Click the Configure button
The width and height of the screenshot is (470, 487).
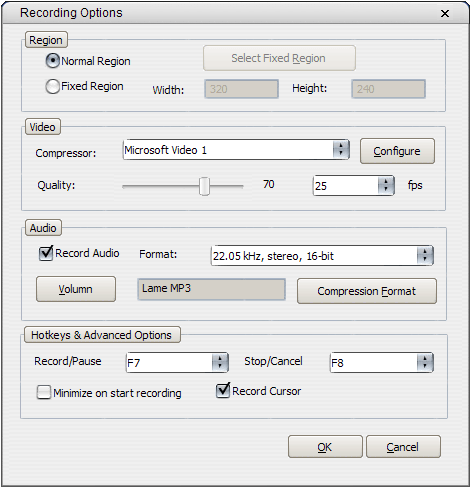click(397, 151)
